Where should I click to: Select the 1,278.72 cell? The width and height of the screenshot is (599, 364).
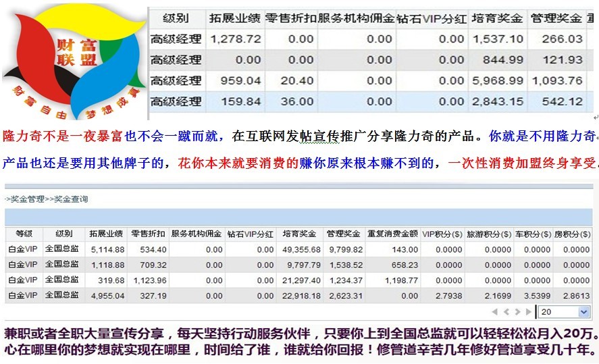[235, 39]
